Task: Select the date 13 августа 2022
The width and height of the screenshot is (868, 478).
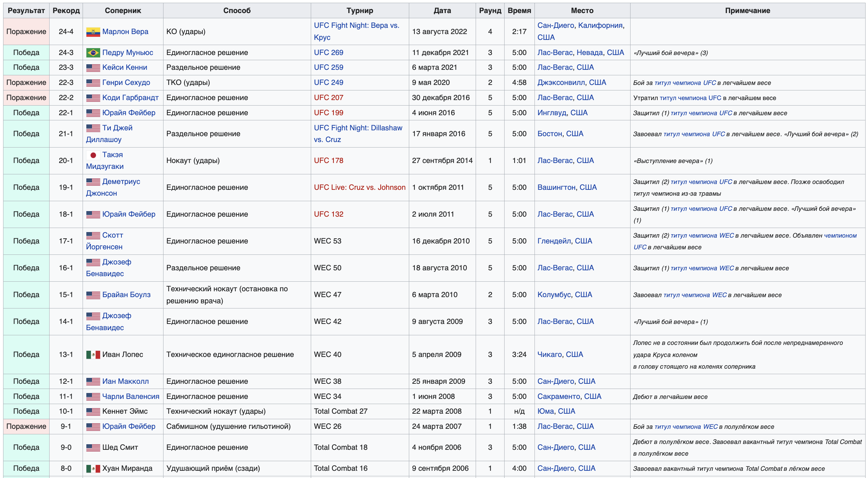Action: click(x=440, y=32)
